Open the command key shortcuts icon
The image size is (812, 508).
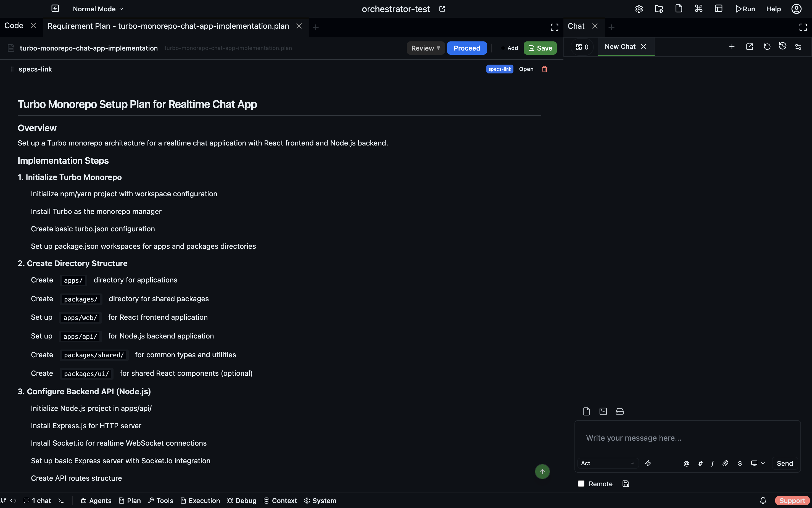[699, 9]
